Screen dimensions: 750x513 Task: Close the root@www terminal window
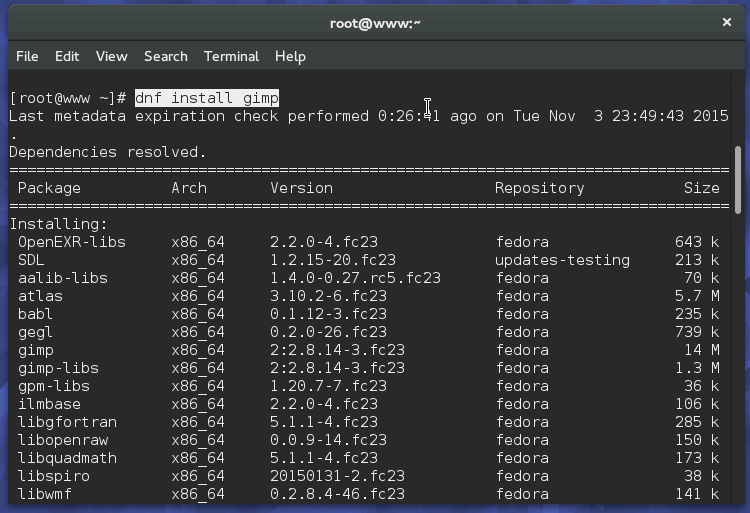(727, 22)
